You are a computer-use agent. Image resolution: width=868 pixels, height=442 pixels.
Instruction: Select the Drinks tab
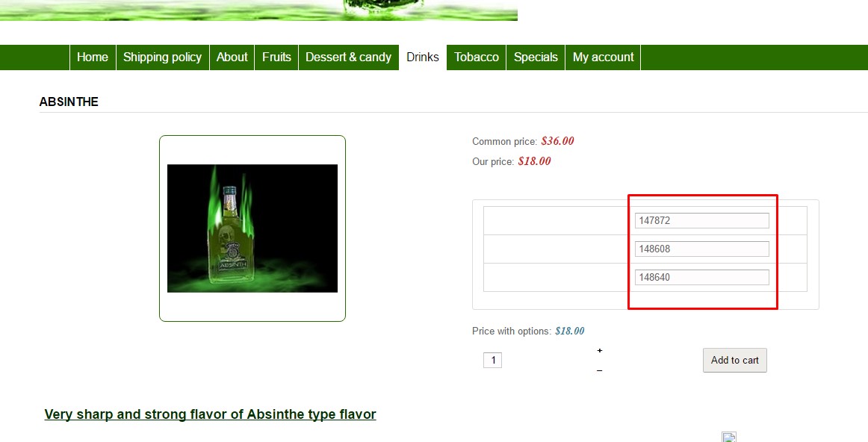pos(422,57)
